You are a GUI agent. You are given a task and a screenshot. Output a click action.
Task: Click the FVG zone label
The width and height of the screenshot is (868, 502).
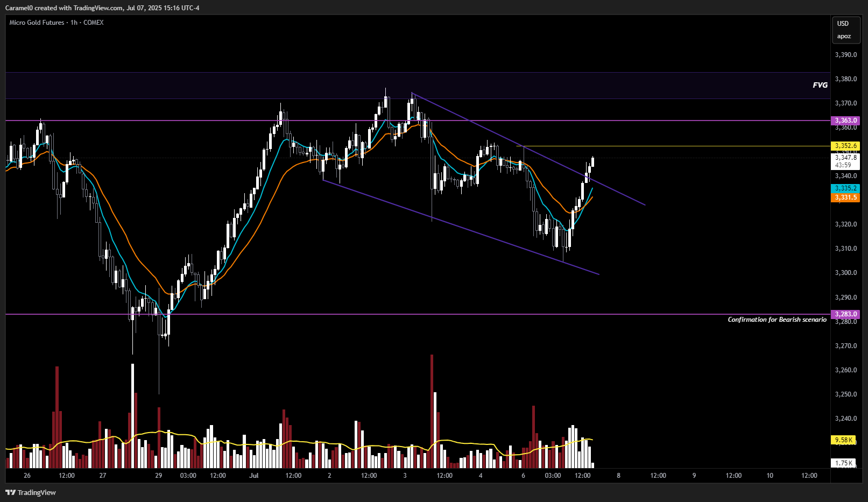[x=820, y=85]
